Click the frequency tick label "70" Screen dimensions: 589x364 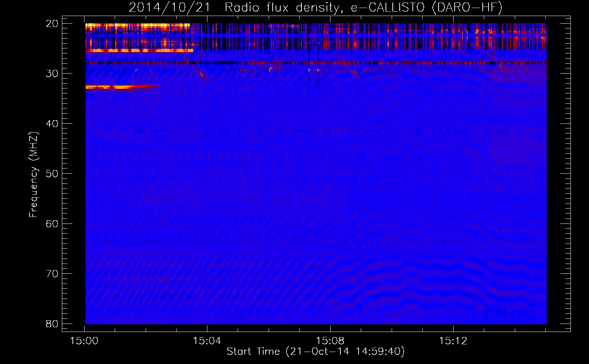pyautogui.click(x=52, y=274)
